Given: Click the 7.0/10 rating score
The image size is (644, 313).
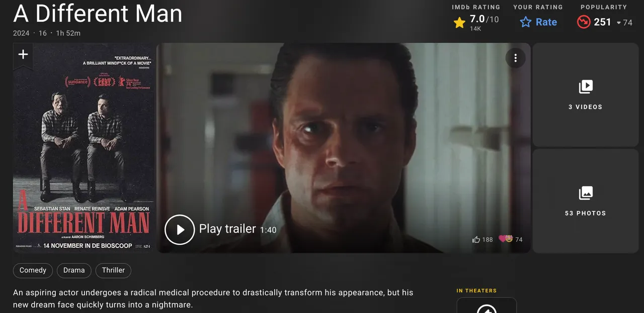Looking at the screenshot, I should pos(484,20).
